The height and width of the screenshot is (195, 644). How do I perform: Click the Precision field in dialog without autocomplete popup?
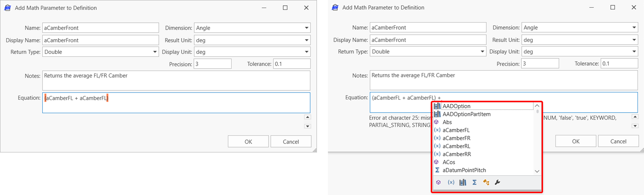pyautogui.click(x=212, y=64)
